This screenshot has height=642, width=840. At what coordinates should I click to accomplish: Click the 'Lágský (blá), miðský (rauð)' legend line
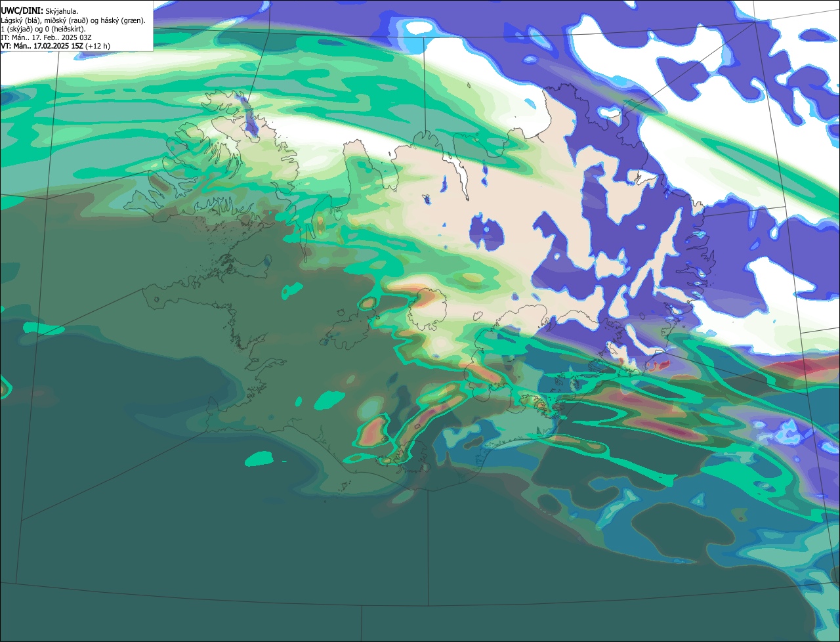(73, 20)
